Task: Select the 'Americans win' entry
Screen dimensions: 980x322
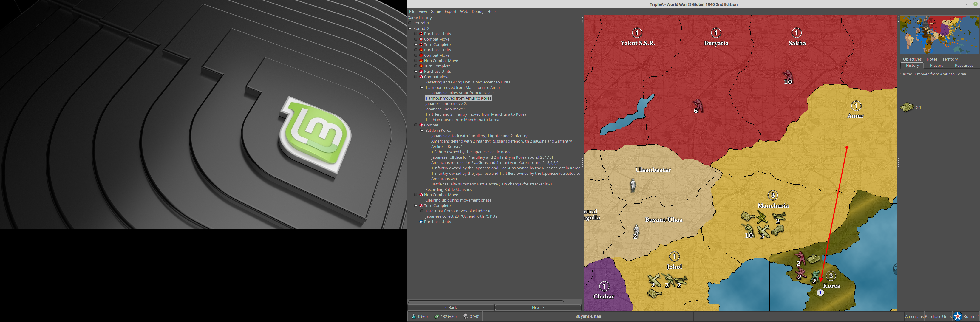Action: [x=444, y=179]
